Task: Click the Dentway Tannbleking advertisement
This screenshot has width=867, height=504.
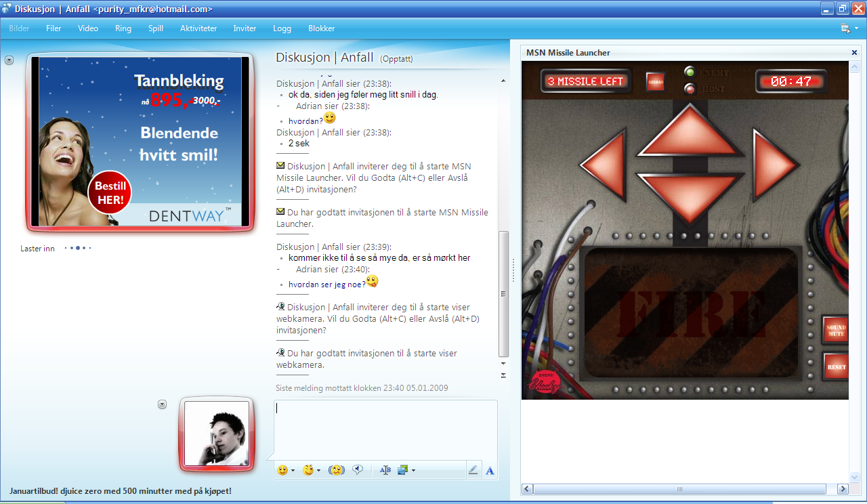Action: [140, 142]
